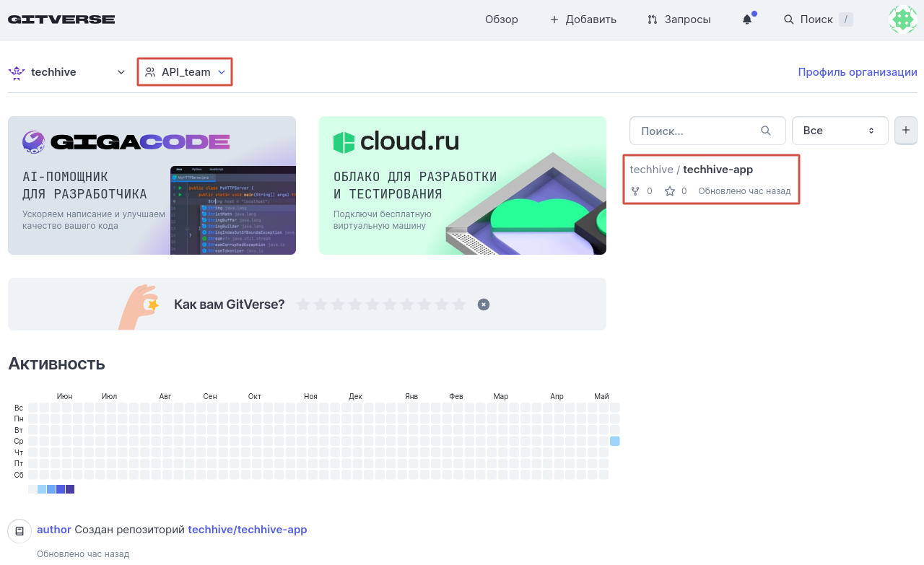Open the Запросы page
Screen dimensions: 924x565
[679, 19]
